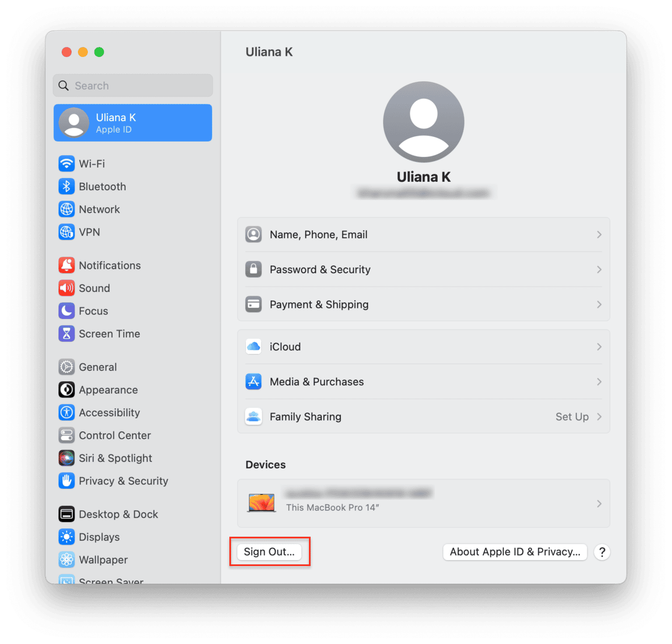
Task: Click the Search field in sidebar
Action: click(x=133, y=86)
